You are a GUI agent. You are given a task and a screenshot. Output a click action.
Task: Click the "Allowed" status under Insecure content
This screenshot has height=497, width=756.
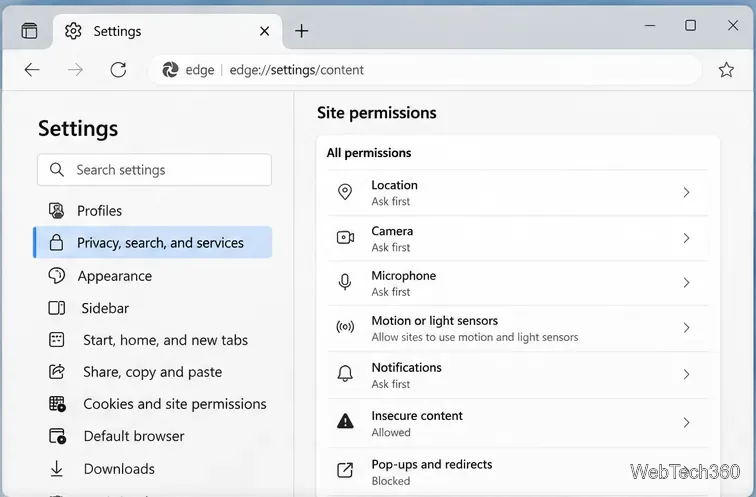tap(391, 432)
